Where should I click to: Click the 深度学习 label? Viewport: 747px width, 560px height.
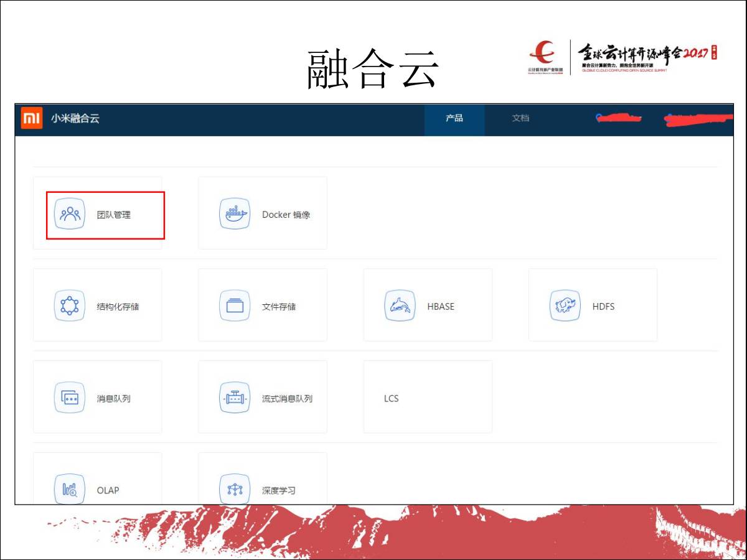tap(279, 490)
